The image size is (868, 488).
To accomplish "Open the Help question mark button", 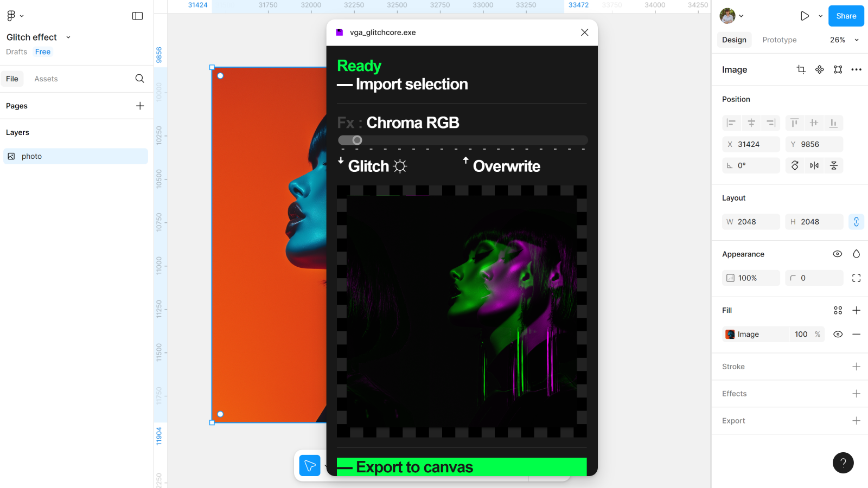I will (843, 463).
